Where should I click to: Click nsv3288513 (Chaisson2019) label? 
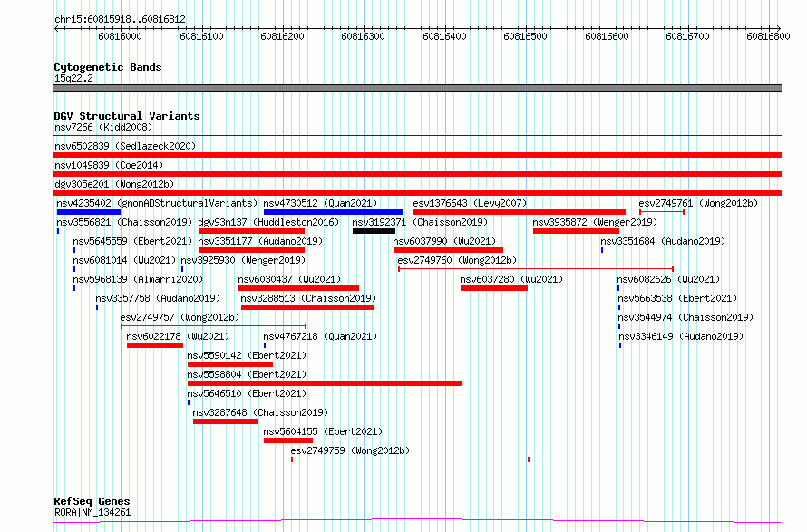[x=308, y=298]
